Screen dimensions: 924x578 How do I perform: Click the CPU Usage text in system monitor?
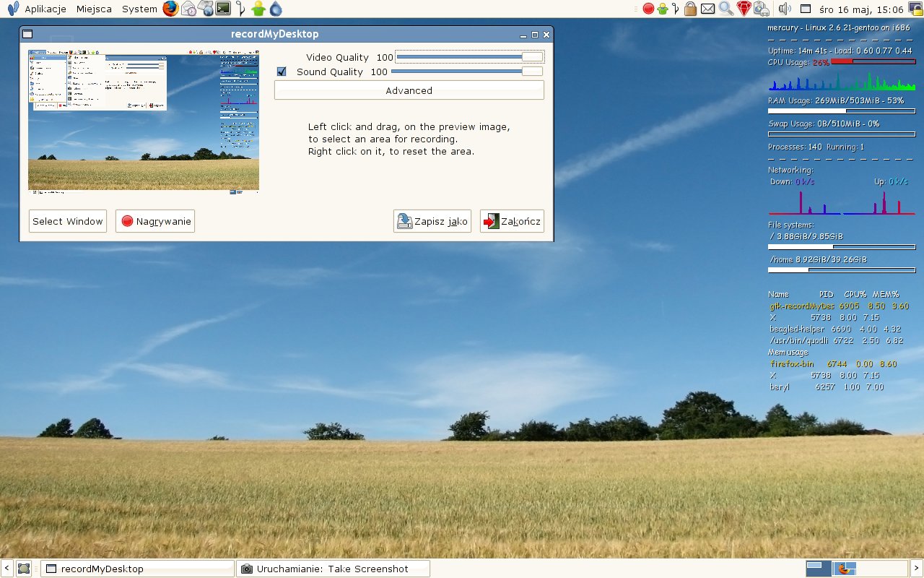(x=798, y=63)
